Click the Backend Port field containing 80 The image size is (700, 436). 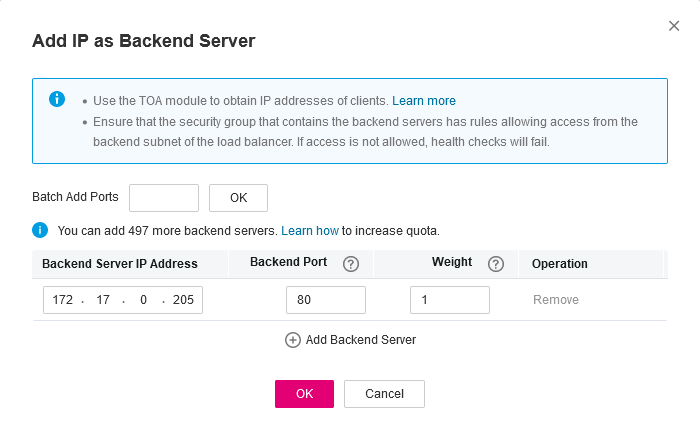tap(325, 300)
